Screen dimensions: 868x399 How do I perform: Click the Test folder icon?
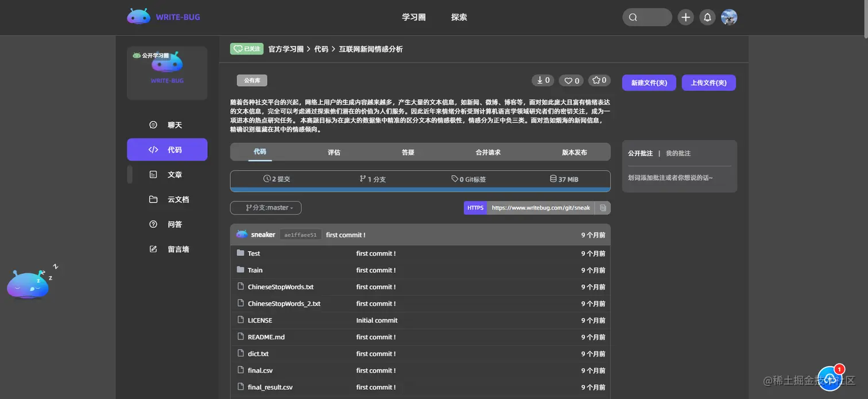coord(241,253)
